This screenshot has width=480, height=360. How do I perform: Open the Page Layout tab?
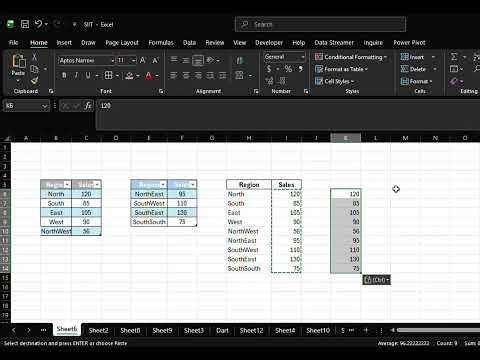[122, 43]
